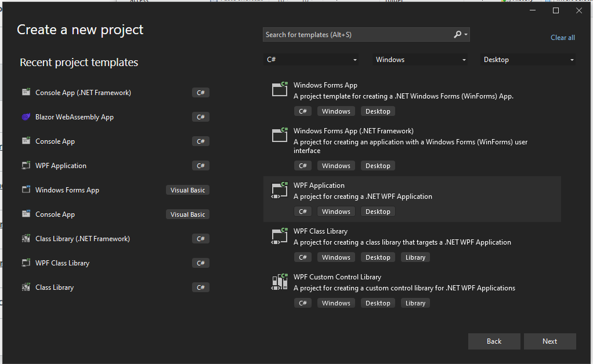Open the C# language filter dropdown
Screen dimensions: 593x364
pos(311,60)
